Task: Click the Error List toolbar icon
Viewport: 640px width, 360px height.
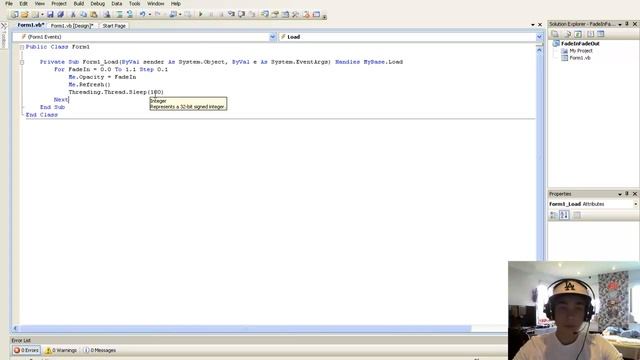Action: [307, 15]
